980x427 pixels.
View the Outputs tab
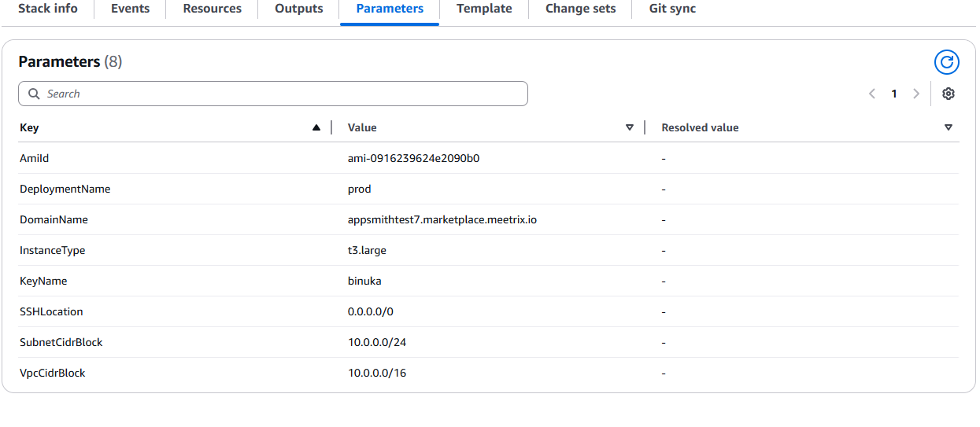coord(299,9)
